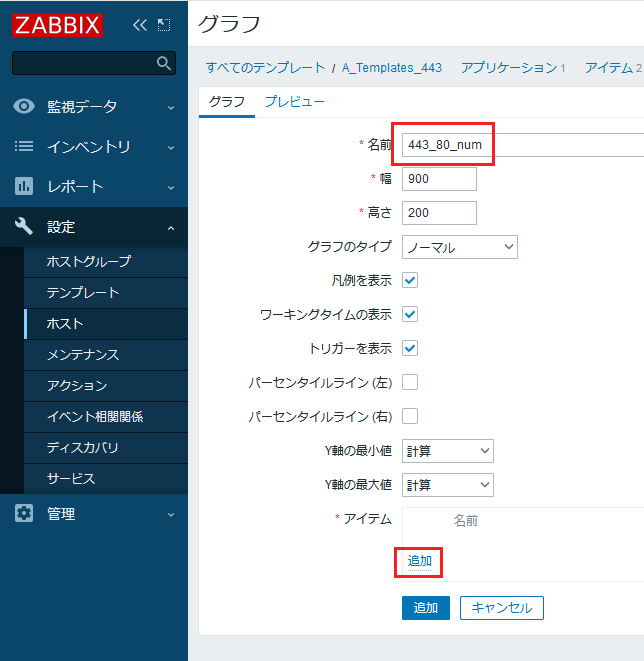This screenshot has height=661, width=644.
Task: Open サービス in settings submenu
Action: pos(106,478)
